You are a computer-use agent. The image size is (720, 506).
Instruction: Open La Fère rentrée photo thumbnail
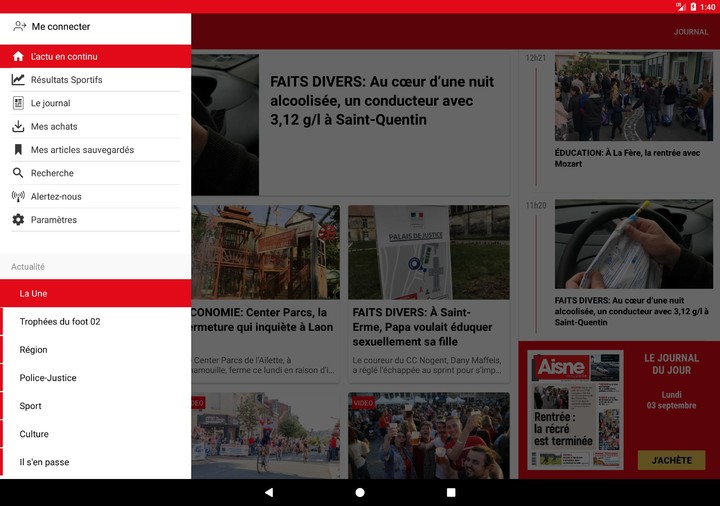[x=633, y=97]
